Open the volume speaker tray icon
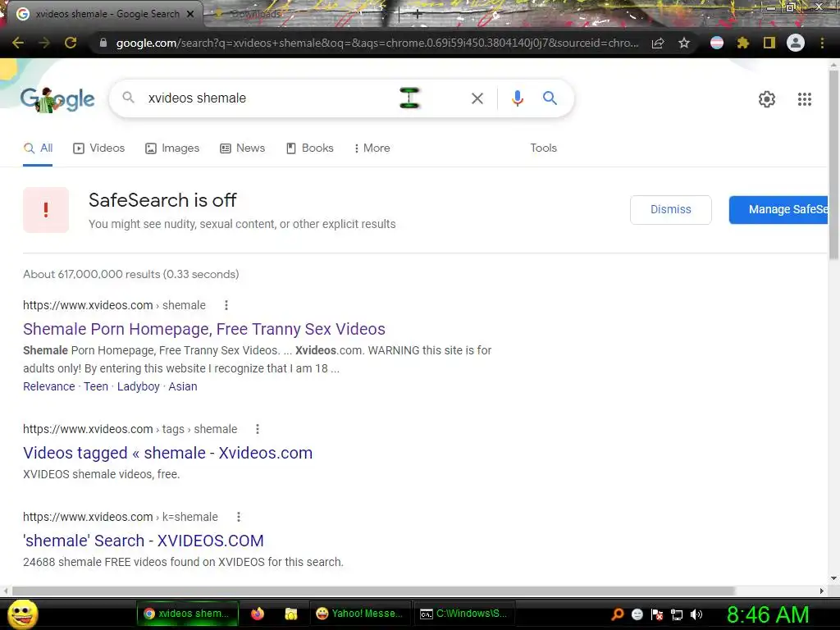Viewport: 840px width, 630px height. (x=696, y=614)
